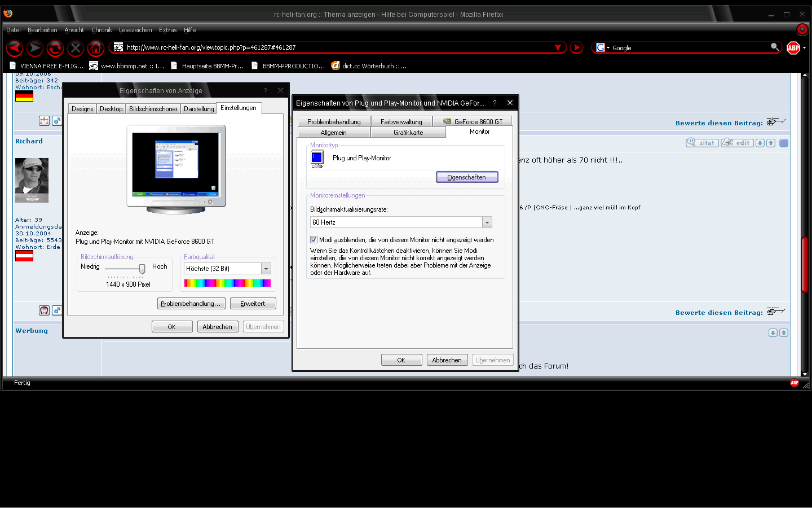This screenshot has width=812, height=508.
Task: Reload the page with the refresh icon
Action: [x=55, y=49]
